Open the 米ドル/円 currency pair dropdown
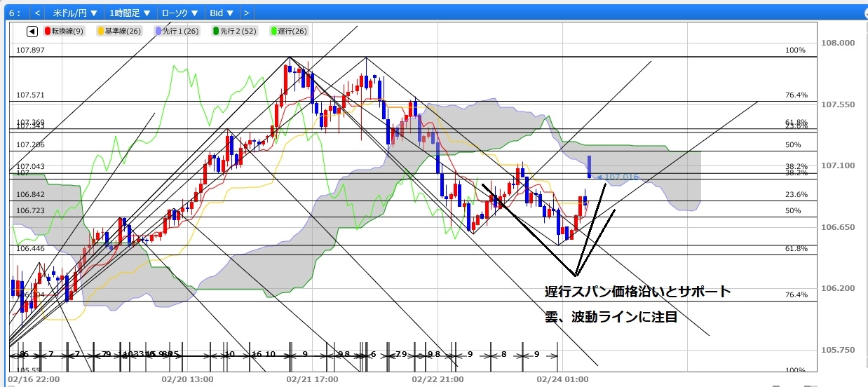This screenshot has width=868, height=387. click(x=76, y=13)
